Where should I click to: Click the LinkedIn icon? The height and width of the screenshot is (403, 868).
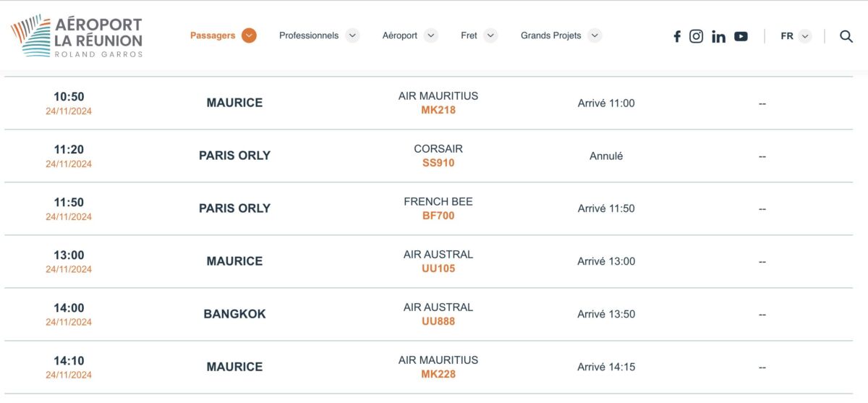coord(718,36)
